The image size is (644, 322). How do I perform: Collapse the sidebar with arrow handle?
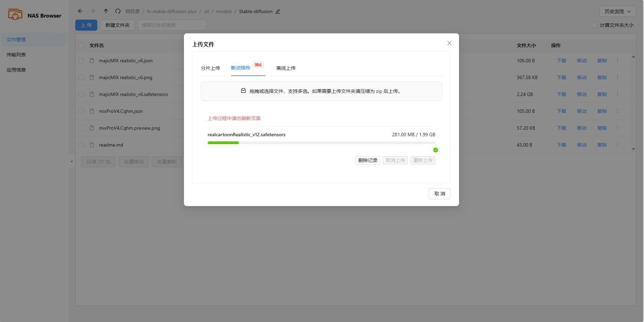click(x=72, y=161)
